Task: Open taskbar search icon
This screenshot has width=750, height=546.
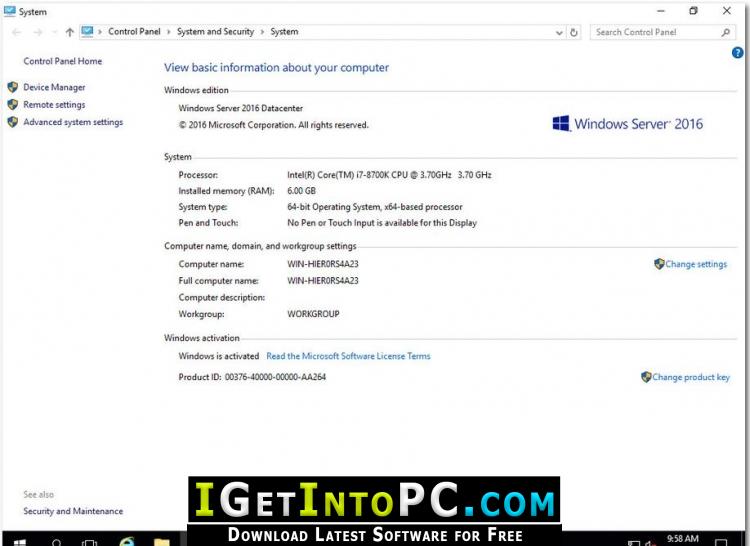Action: [x=56, y=542]
